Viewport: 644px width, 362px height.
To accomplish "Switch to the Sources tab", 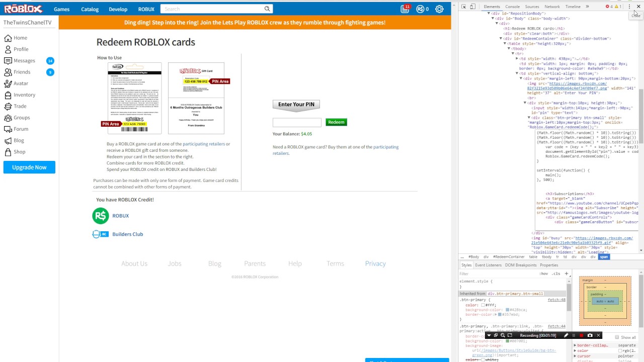I will point(532,7).
